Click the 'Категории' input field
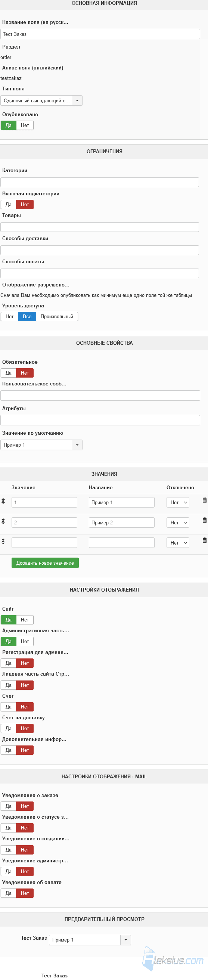 (100, 182)
